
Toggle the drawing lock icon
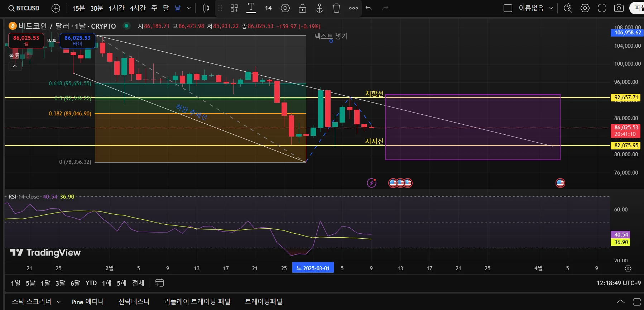pyautogui.click(x=302, y=8)
